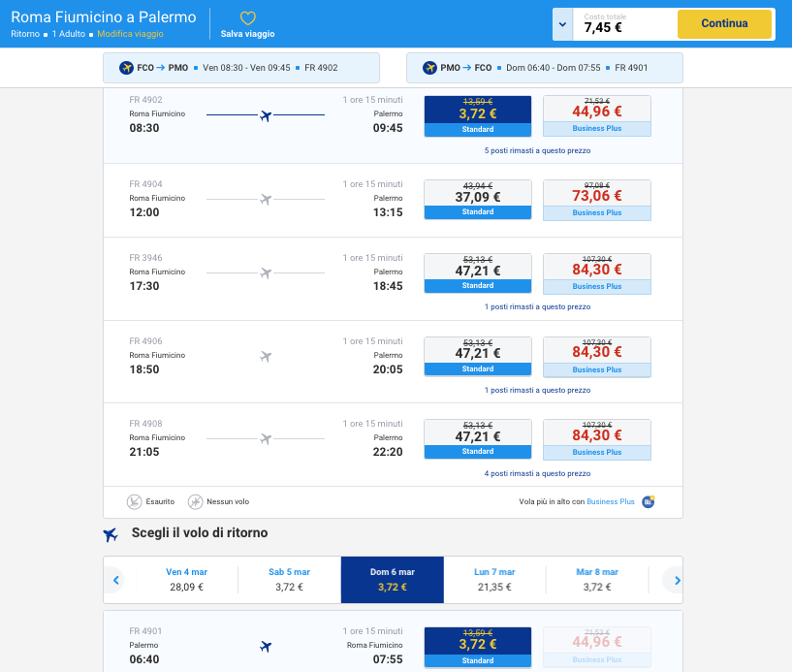
Task: Click the airplane icon beside FR 4902 flight
Action: [x=266, y=116]
